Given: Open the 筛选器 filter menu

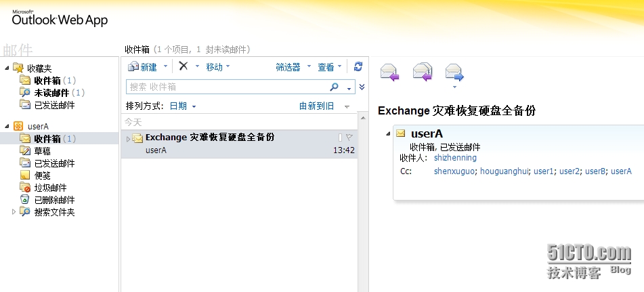Looking at the screenshot, I should pos(288,67).
